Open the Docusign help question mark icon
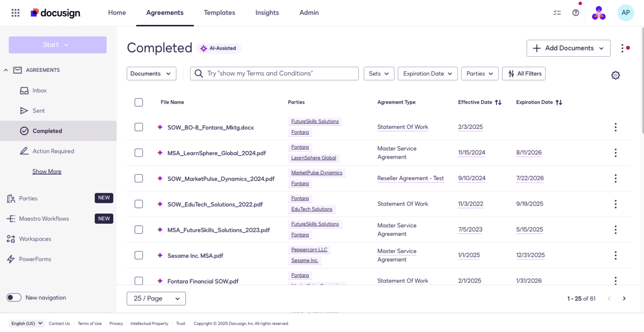This screenshot has height=332, width=644. [576, 13]
